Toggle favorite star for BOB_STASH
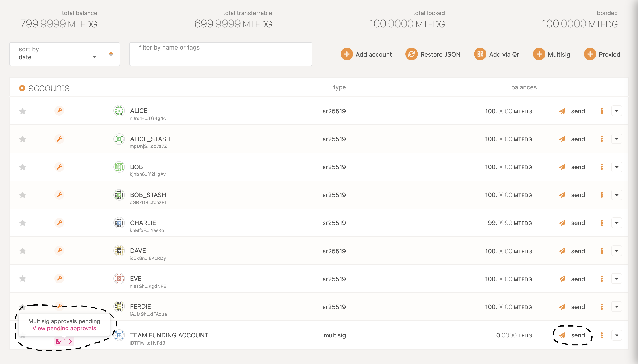 click(23, 195)
